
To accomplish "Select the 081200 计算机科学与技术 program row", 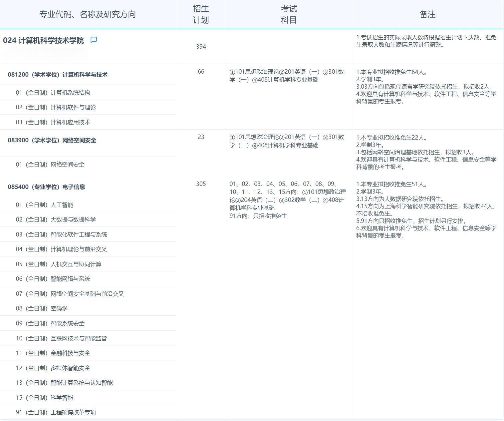I will pos(58,75).
